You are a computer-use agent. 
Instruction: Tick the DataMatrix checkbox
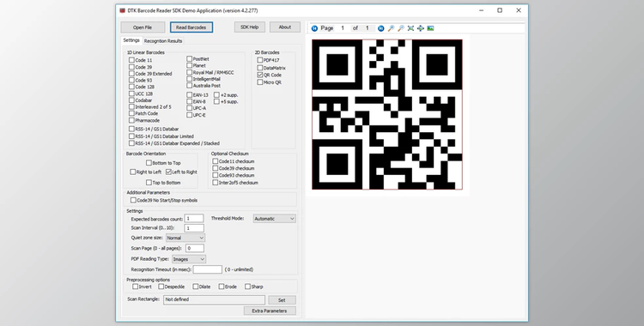[260, 68]
